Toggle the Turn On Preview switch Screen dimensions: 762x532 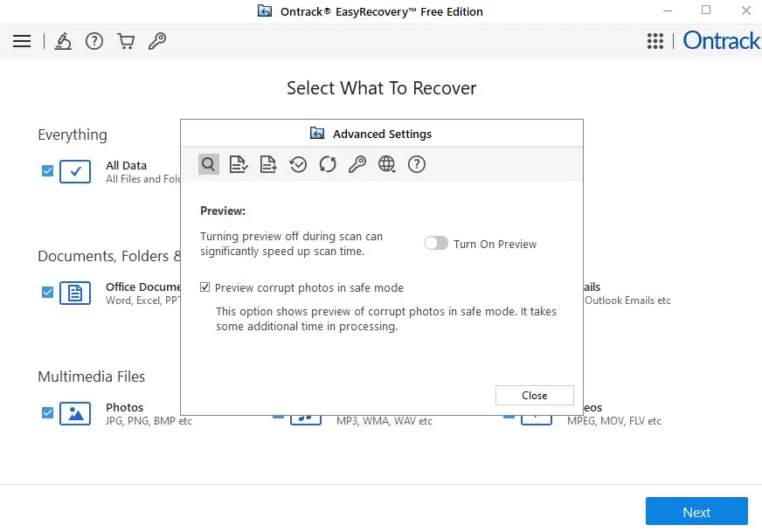(436, 244)
